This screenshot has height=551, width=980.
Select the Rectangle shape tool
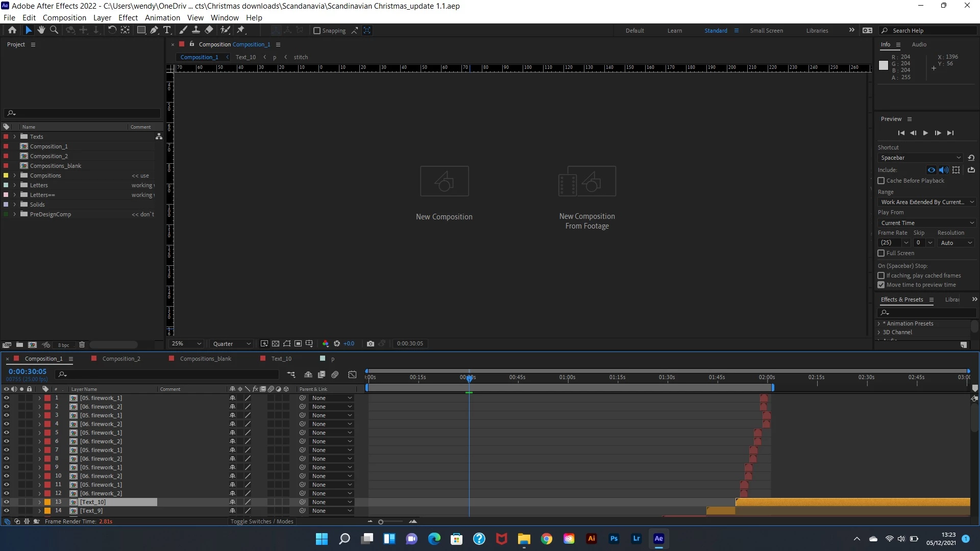pyautogui.click(x=141, y=30)
